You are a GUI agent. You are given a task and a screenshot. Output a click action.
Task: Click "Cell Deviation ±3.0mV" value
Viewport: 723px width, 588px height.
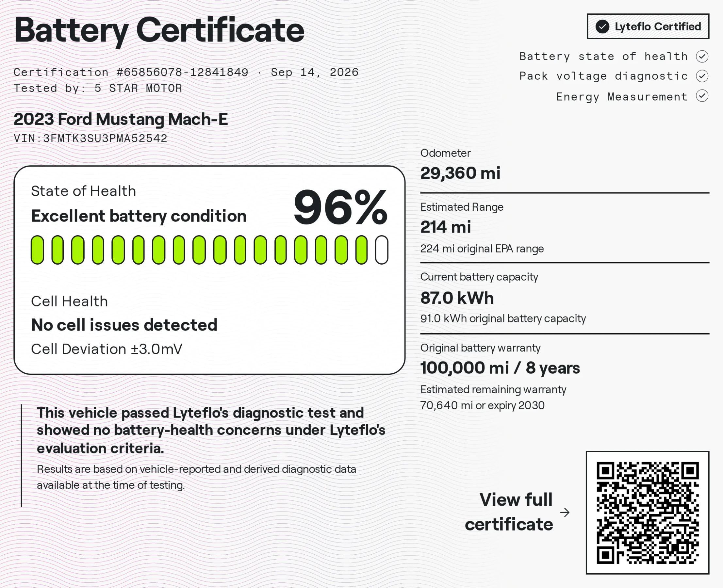(x=107, y=349)
